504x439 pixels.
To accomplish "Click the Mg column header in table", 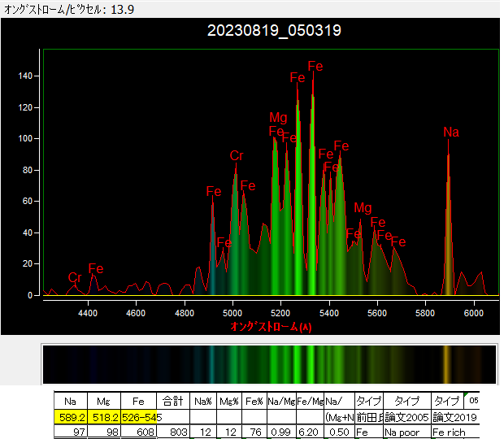I will coord(102,402).
